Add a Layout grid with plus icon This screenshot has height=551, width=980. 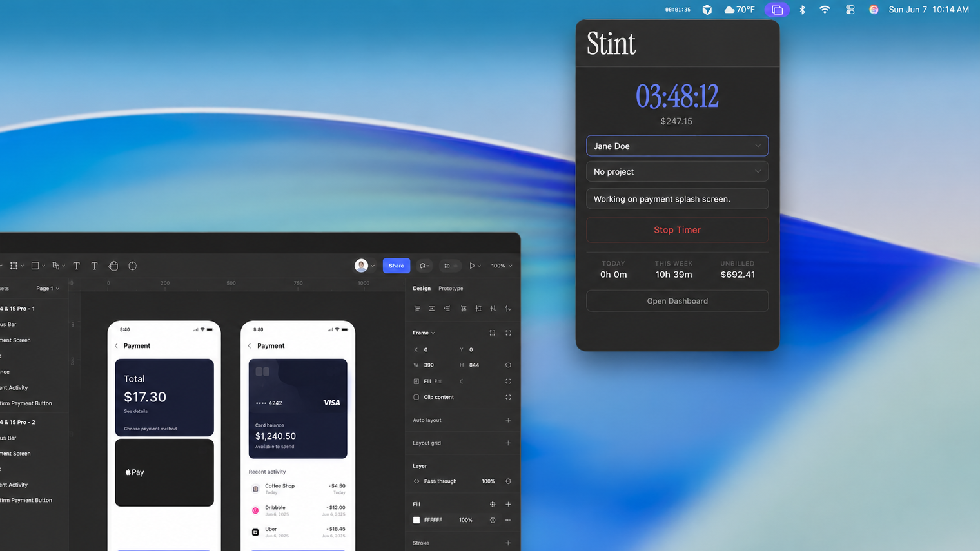508,443
